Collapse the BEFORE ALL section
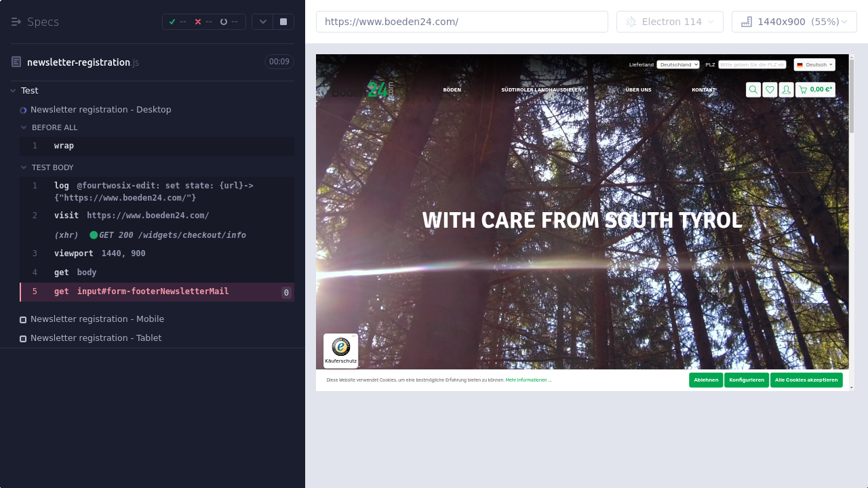This screenshot has width=868, height=488. [x=24, y=127]
